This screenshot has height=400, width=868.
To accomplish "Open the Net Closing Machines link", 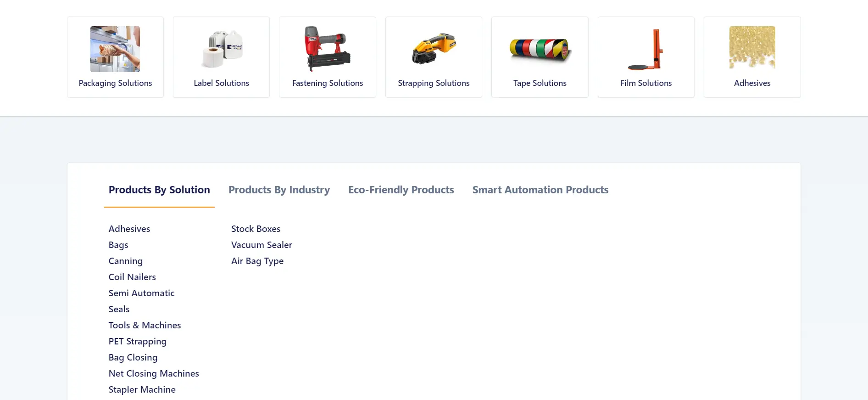I will [x=154, y=374].
